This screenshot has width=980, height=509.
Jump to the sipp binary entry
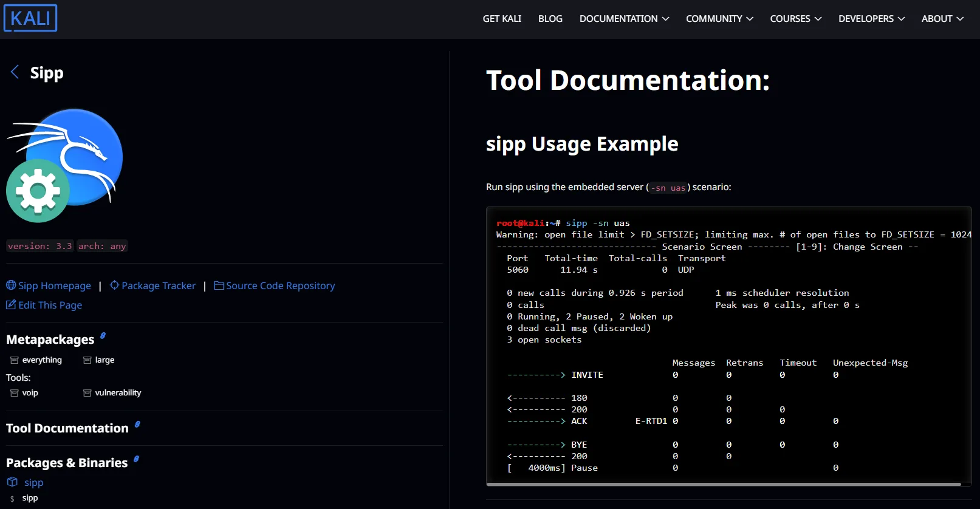click(x=30, y=498)
